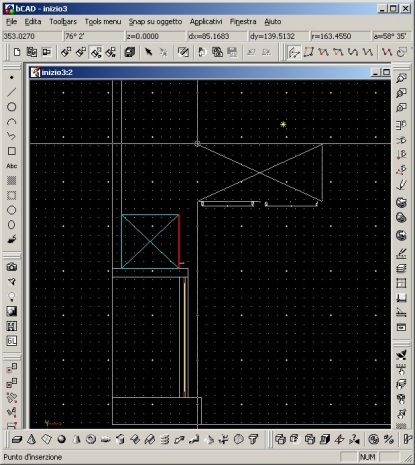Screen dimensions: 415x465
Task: Activate the hatch fill tool
Action: (x=12, y=180)
